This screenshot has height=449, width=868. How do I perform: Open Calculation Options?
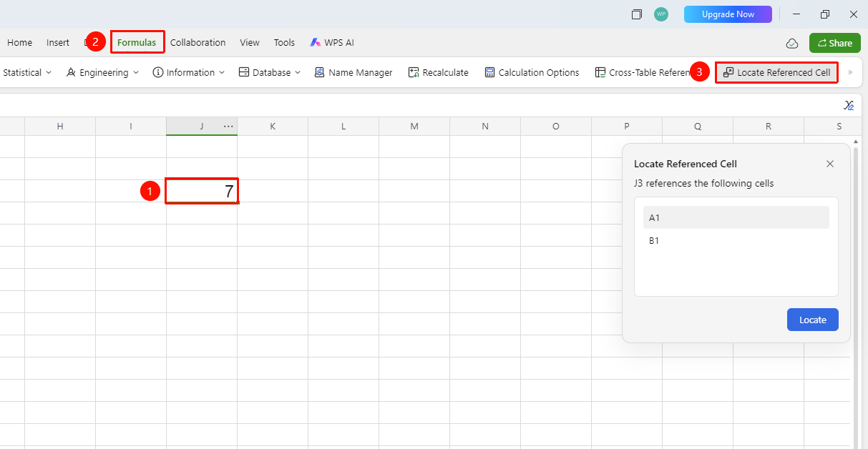(x=532, y=72)
